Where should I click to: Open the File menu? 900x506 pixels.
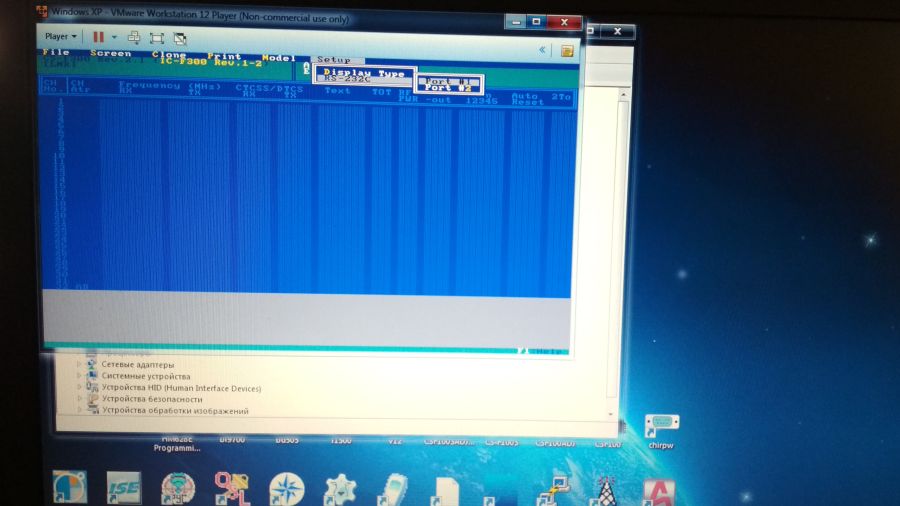56,53
